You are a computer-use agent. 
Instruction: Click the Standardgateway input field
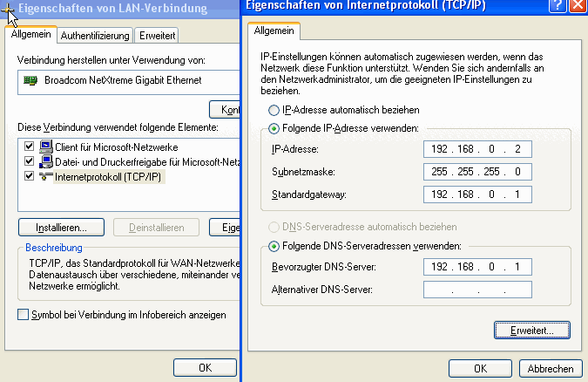476,194
